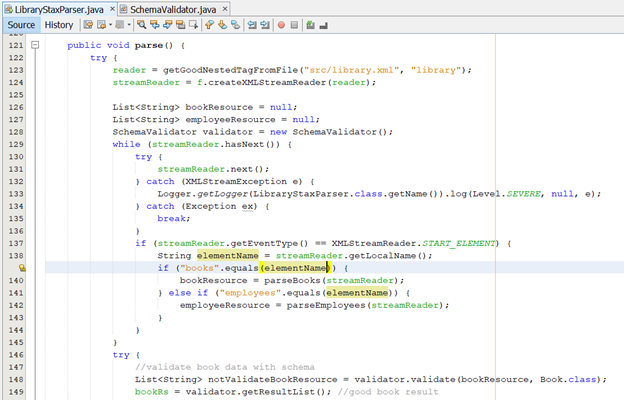Shift Line Right toolbar icon

(x=265, y=25)
